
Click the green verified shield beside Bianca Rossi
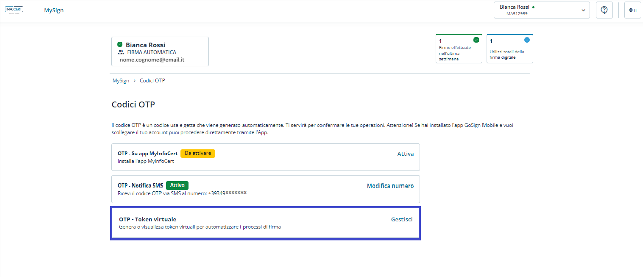coord(120,44)
